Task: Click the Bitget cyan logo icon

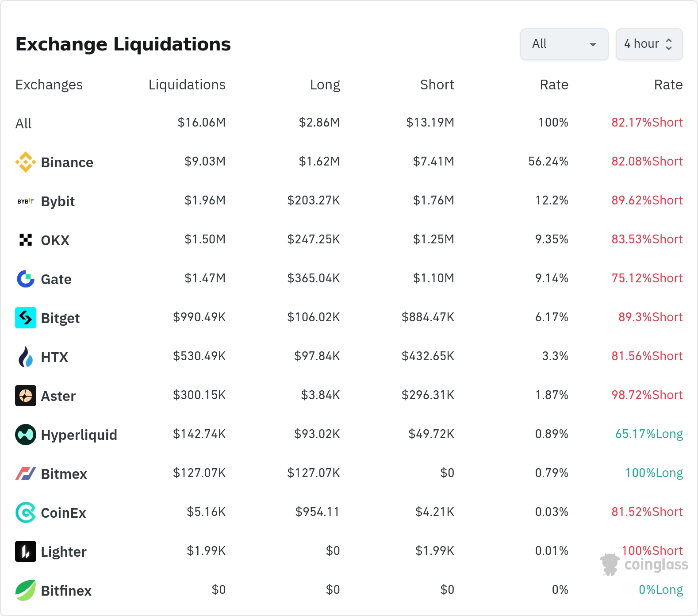Action: pyautogui.click(x=25, y=318)
